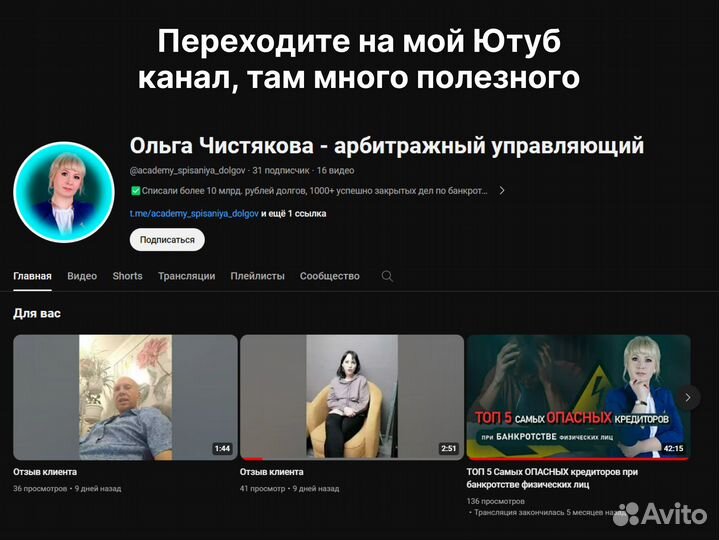
Task: Open 'ТОП 5 Самых ОПАСНЫХ кредиторов' video title
Action: (552, 478)
